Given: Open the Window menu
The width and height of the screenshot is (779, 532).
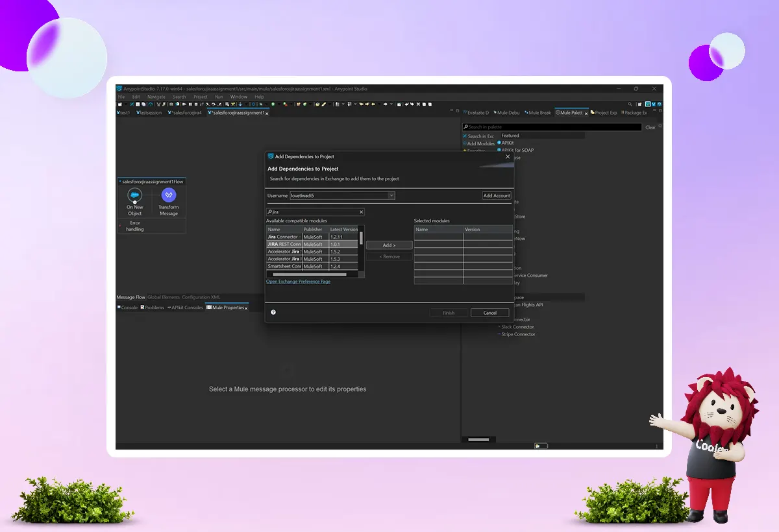Looking at the screenshot, I should (239, 97).
